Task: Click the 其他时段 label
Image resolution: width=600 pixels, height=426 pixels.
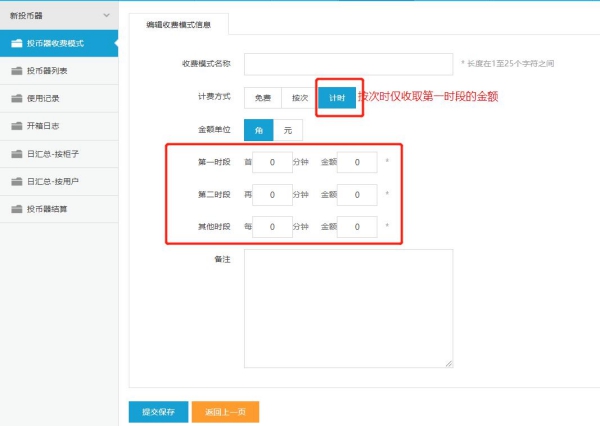Action: point(214,227)
